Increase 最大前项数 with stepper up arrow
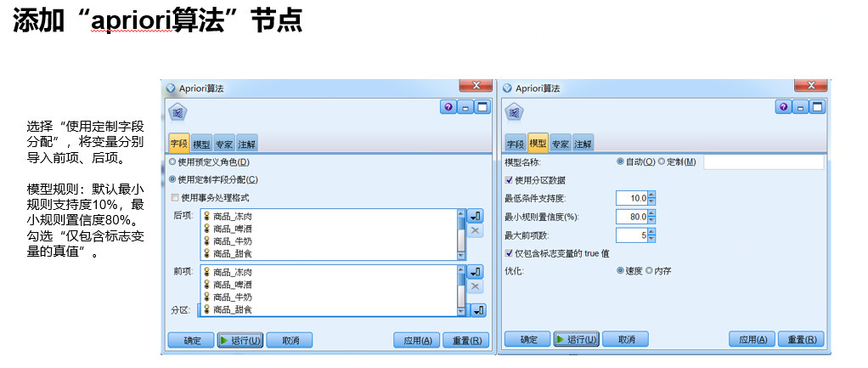The width and height of the screenshot is (868, 368). (x=651, y=232)
